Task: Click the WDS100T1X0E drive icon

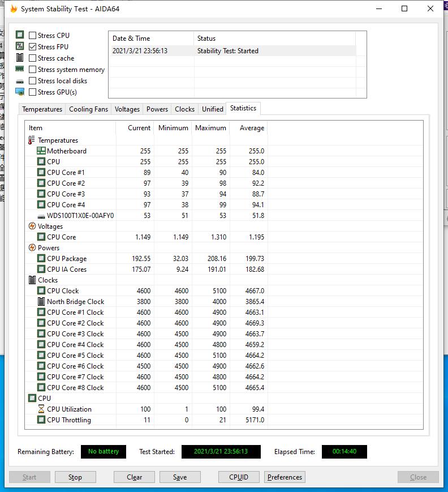Action: [41, 216]
